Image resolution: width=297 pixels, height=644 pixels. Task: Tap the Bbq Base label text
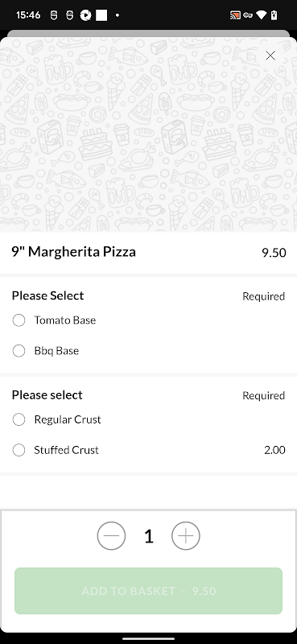coord(56,351)
